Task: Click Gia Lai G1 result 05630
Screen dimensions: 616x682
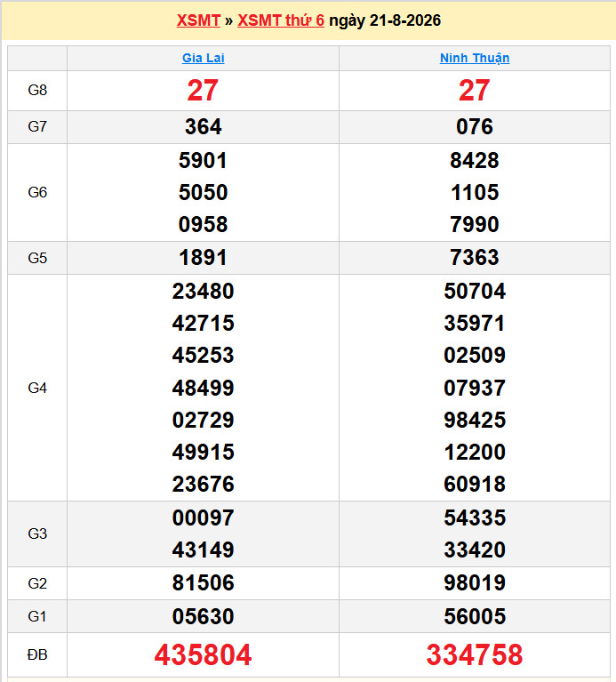Action: pyautogui.click(x=203, y=616)
